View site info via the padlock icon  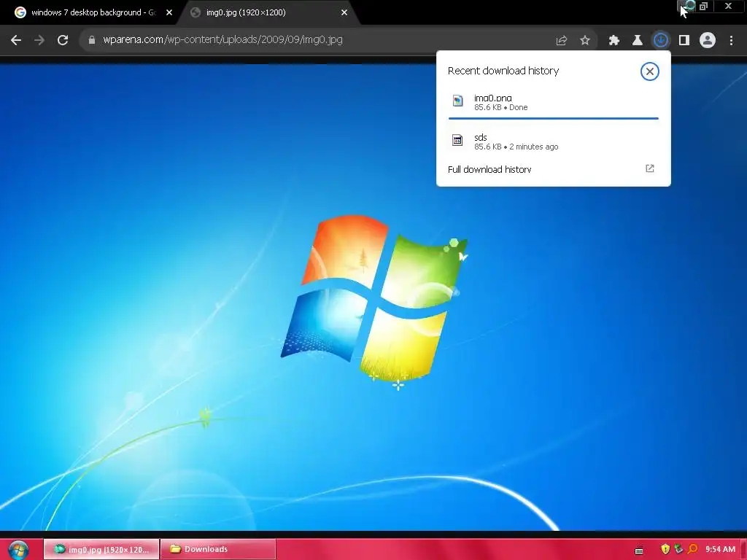click(x=92, y=40)
